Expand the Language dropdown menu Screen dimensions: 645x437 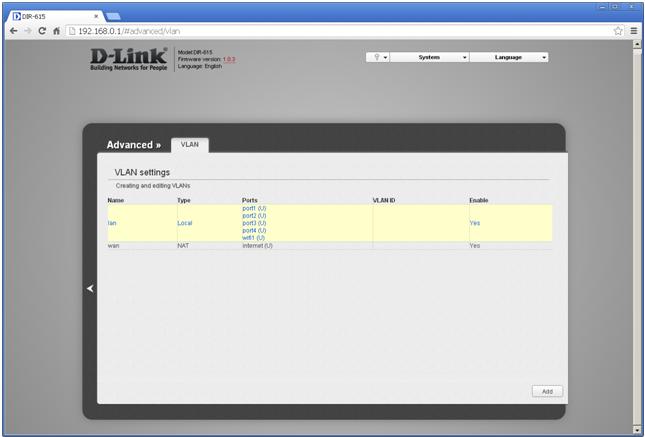[x=509, y=57]
